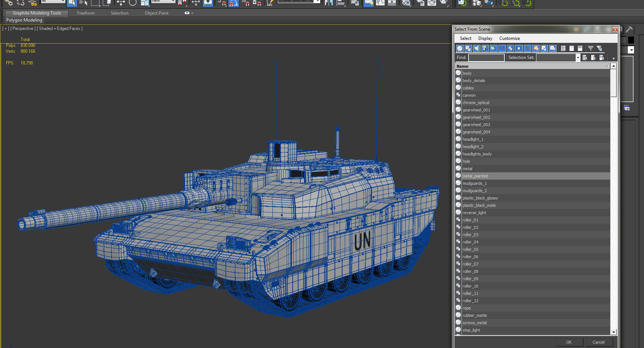Toggle Display Cameras filter button

[x=485, y=48]
